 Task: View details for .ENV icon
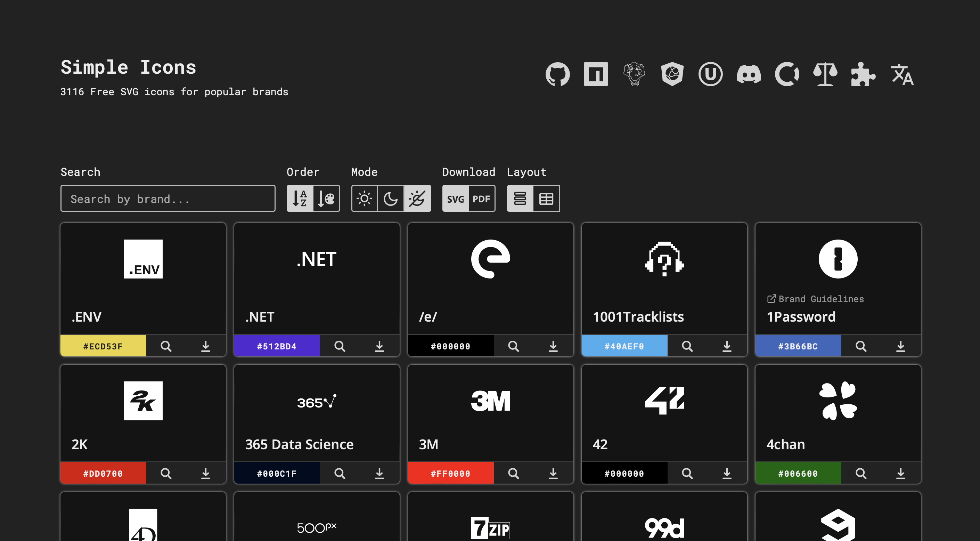[x=166, y=346]
